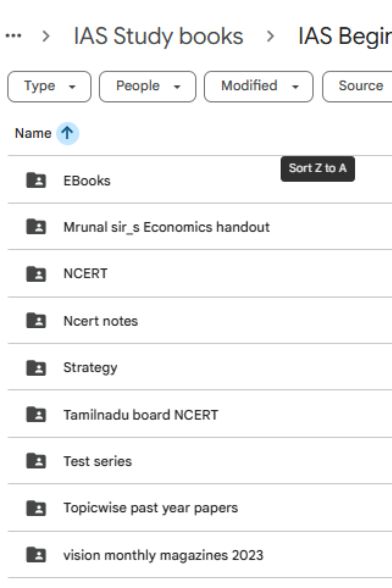
Task: Click the NCERT shared folder icon
Action: [36, 274]
